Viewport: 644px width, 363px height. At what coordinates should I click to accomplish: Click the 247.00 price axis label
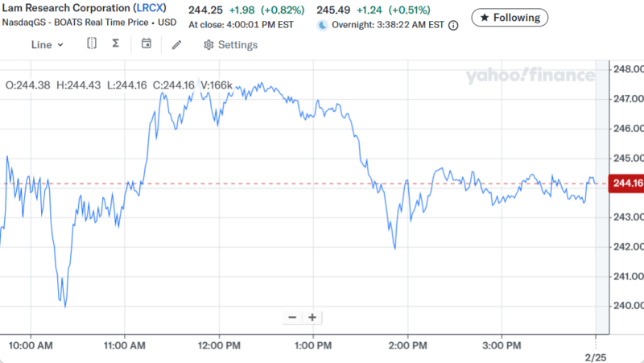[628, 99]
